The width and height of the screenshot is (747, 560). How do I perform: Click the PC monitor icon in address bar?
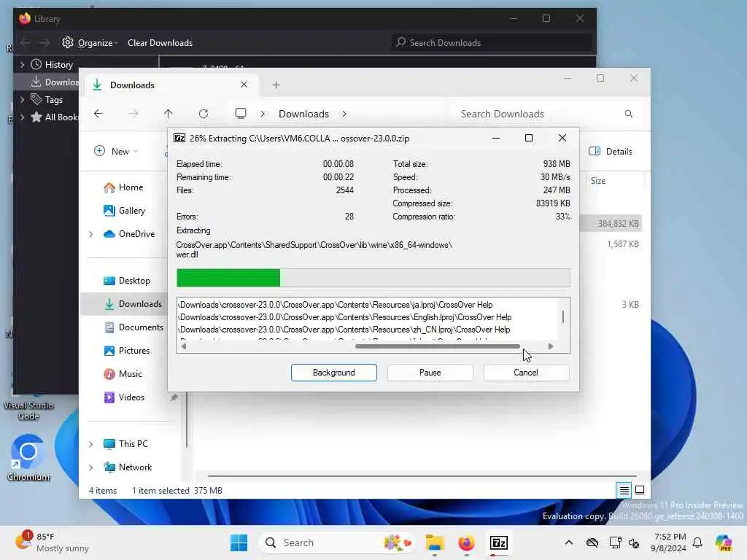(241, 113)
